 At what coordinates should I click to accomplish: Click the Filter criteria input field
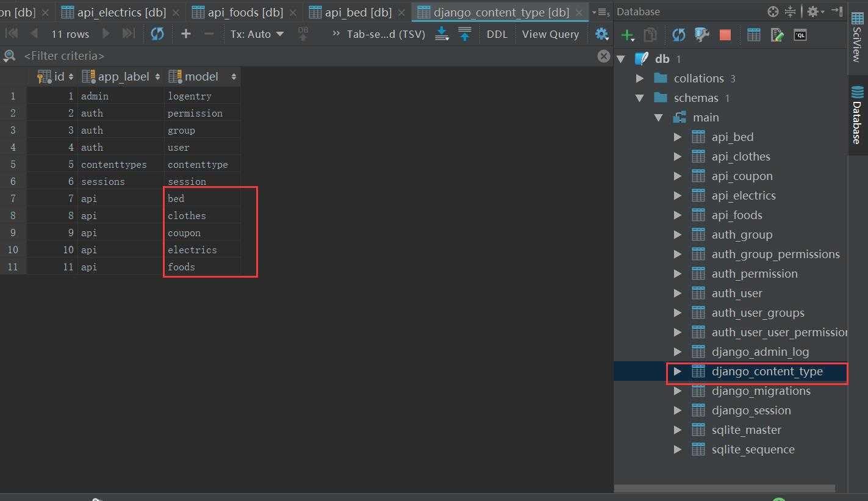click(x=305, y=56)
